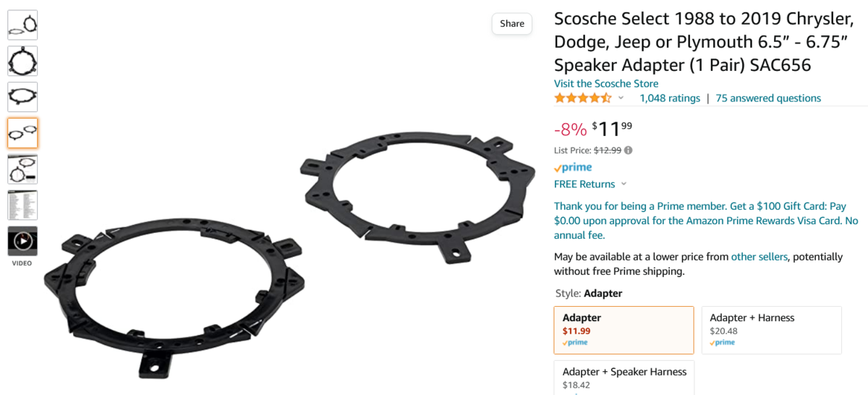Screen dimensions: 868x395
Task: Click the info icon beside List Price
Action: [628, 150]
